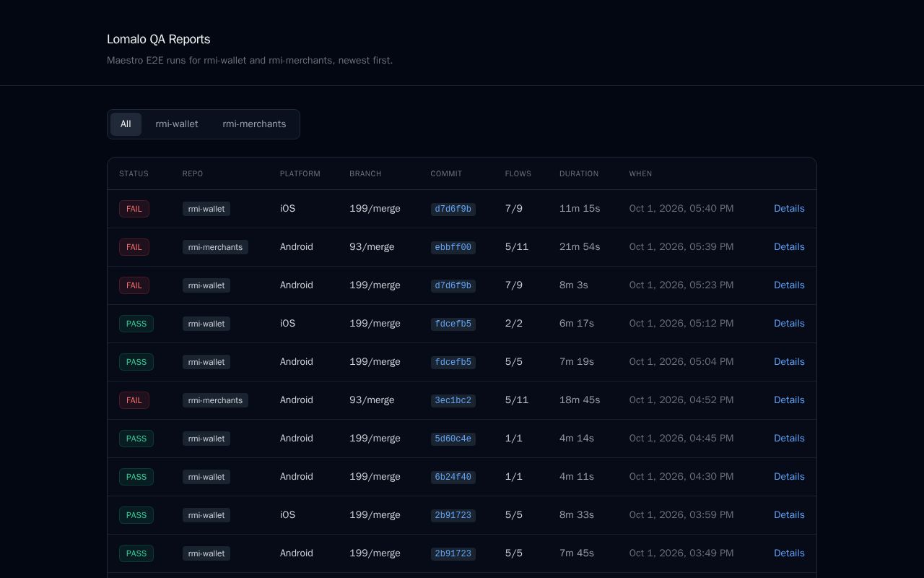Click the FAIL badge of the 05:40 PM run
Viewport: 924px width, 578px height.
click(134, 209)
